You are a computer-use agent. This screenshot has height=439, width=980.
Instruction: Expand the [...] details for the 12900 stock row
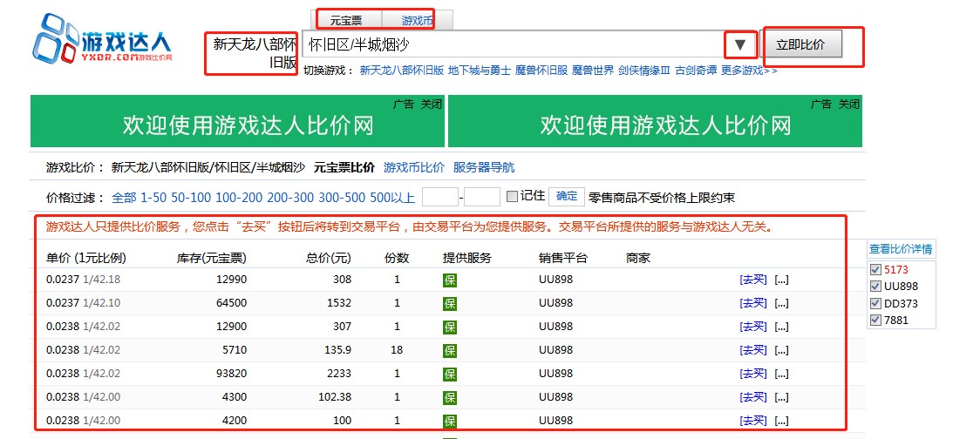(781, 327)
